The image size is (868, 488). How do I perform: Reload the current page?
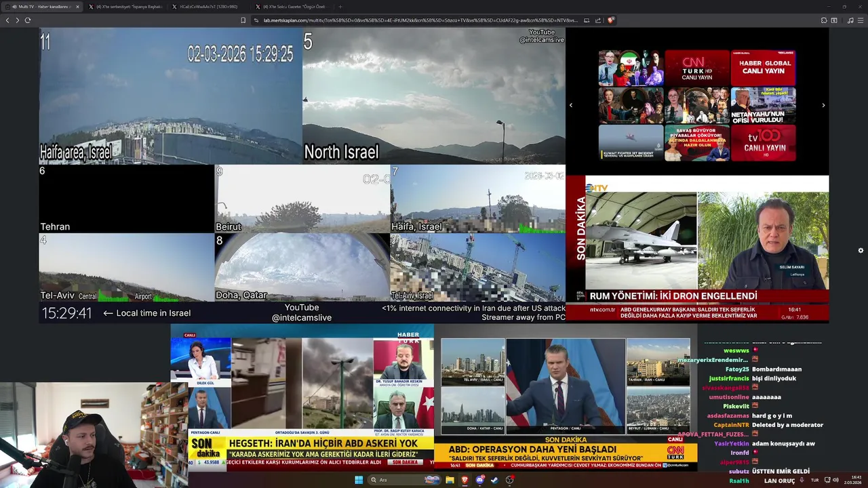coord(28,20)
